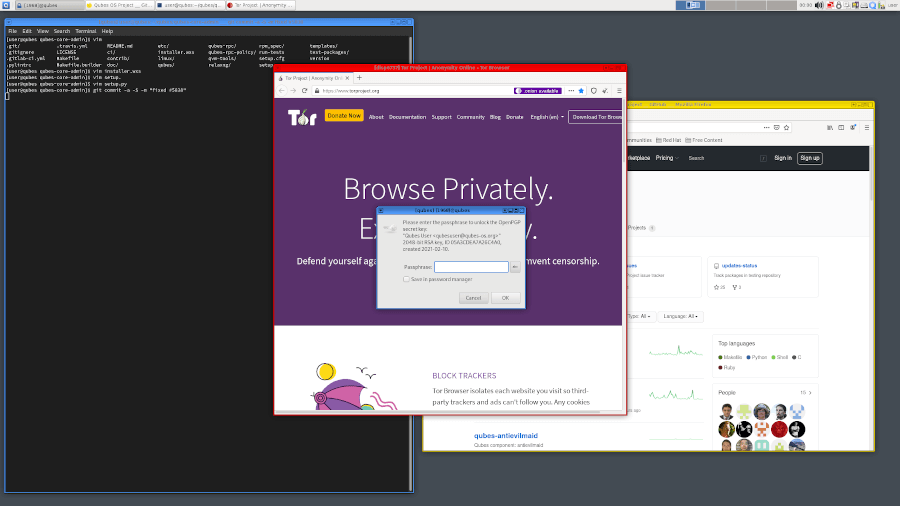Screen dimensions: 900x506
Task: Filter by Python in Top languages
Action: tap(757, 357)
